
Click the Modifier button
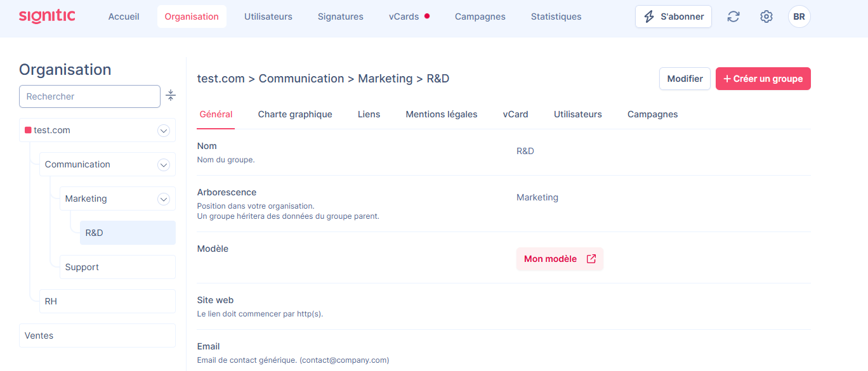(685, 79)
